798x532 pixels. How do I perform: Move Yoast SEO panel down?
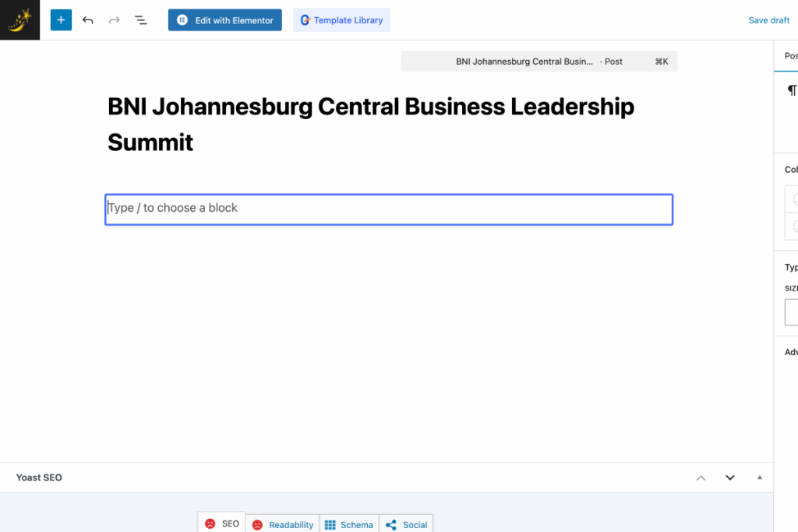coord(729,477)
